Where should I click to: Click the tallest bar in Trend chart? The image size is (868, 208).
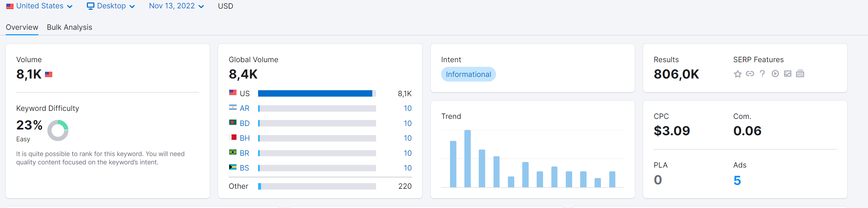tap(467, 159)
